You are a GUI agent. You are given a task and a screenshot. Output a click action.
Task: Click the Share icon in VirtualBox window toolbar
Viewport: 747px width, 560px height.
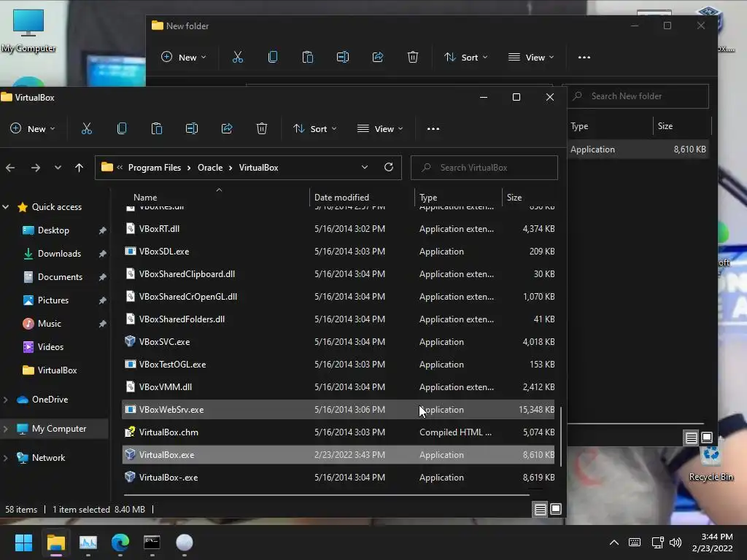pyautogui.click(x=227, y=128)
